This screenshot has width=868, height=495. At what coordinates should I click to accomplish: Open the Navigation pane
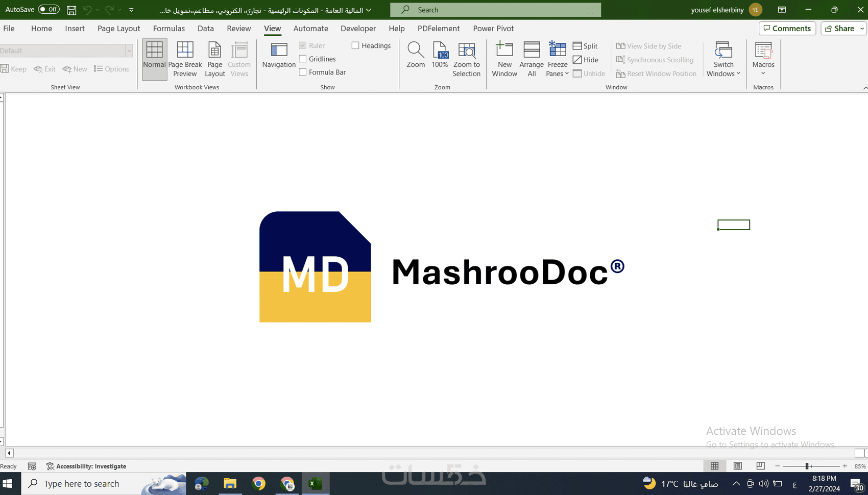click(279, 55)
